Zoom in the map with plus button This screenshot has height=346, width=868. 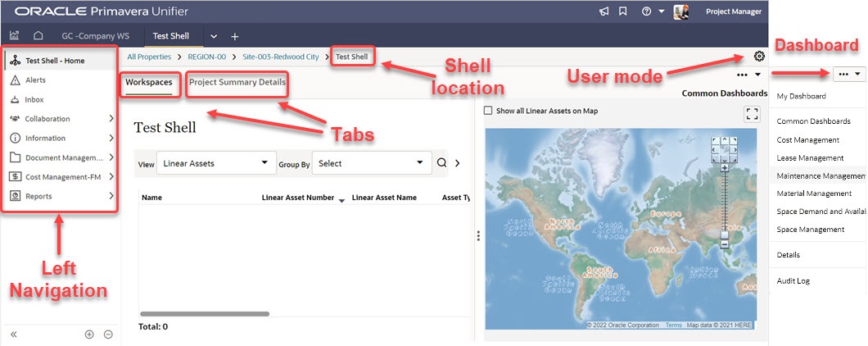(725, 167)
